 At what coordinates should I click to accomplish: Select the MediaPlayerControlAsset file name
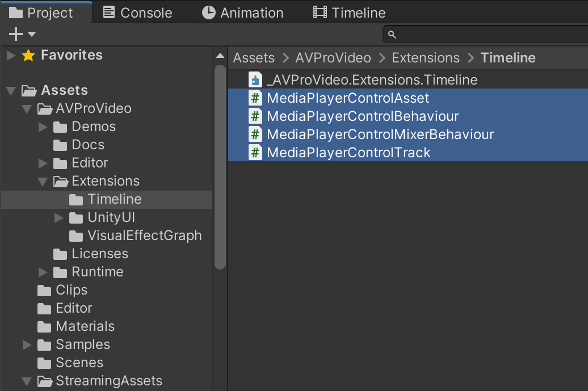point(348,98)
